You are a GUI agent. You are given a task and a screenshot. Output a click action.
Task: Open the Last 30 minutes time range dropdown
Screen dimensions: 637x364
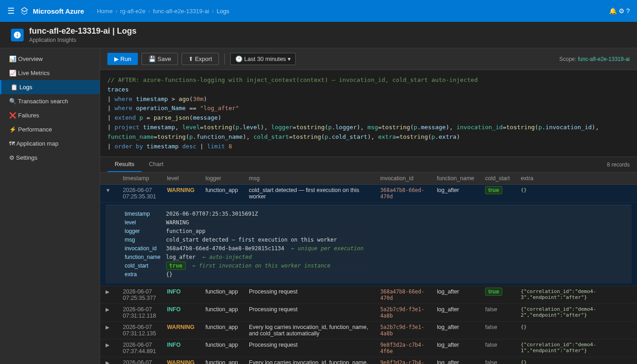[x=263, y=59]
